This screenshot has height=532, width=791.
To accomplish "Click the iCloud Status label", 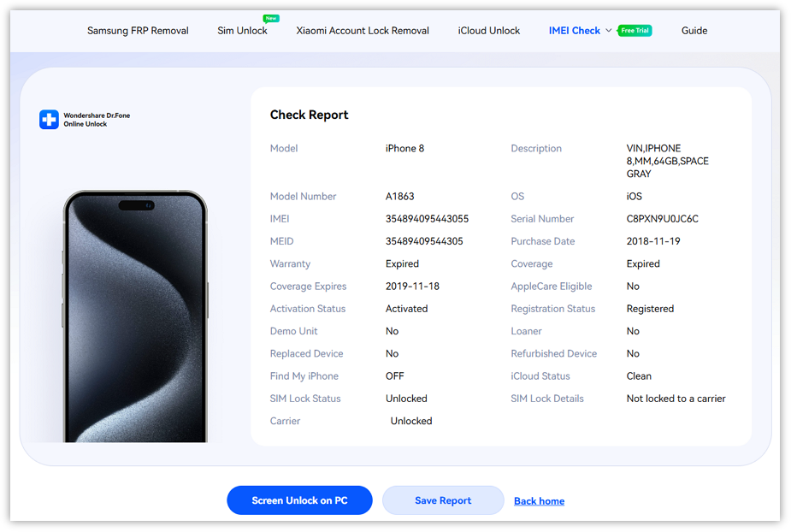I will pyautogui.click(x=540, y=376).
